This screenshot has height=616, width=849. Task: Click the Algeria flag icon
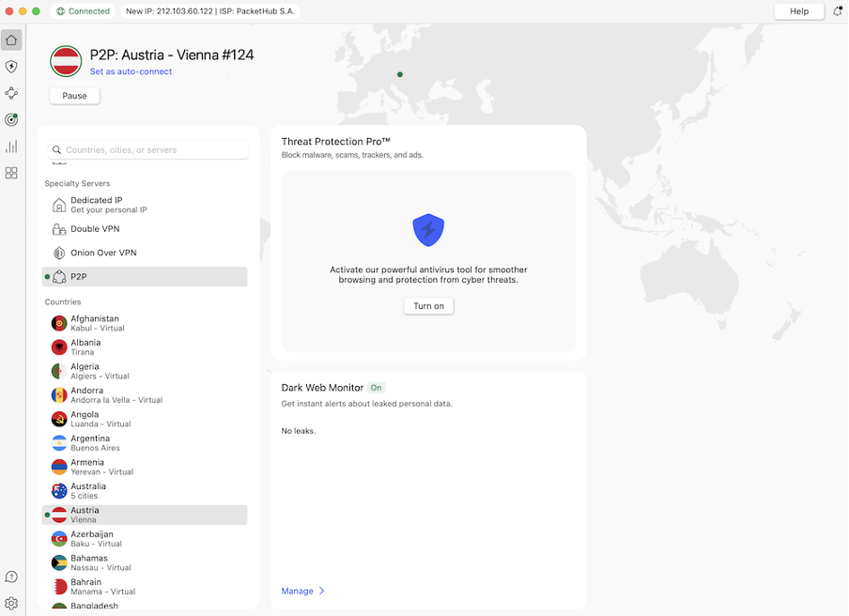point(59,371)
